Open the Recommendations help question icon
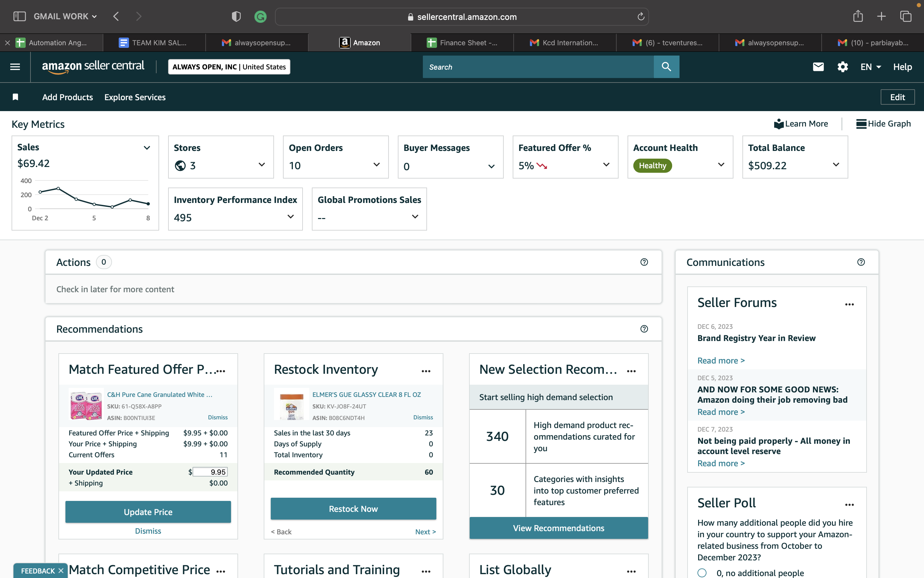 click(644, 329)
